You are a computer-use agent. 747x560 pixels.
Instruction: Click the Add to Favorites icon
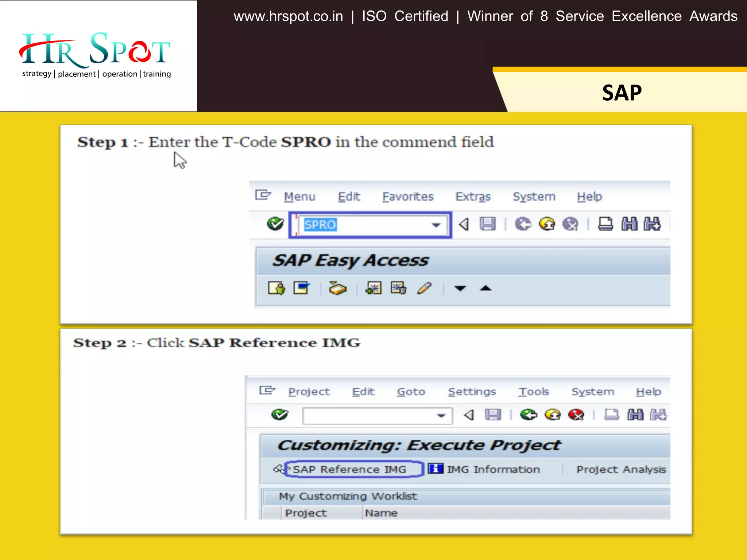(x=373, y=288)
